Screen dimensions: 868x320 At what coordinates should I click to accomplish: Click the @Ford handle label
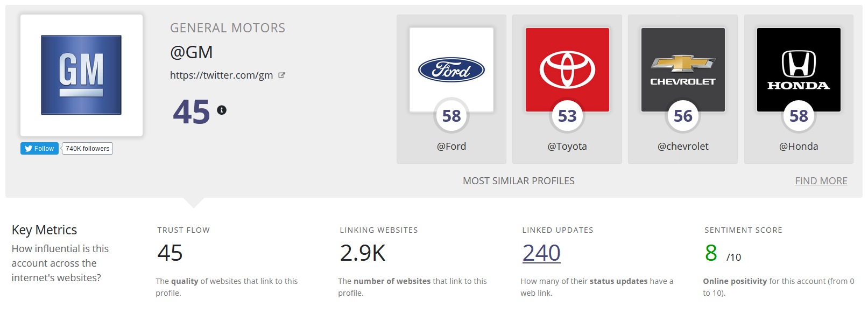[x=451, y=147]
